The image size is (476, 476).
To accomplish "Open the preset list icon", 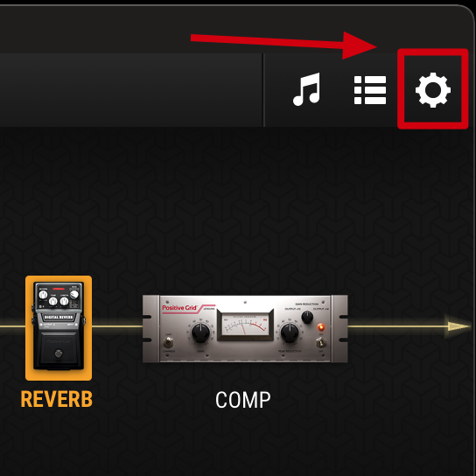I will (x=370, y=90).
